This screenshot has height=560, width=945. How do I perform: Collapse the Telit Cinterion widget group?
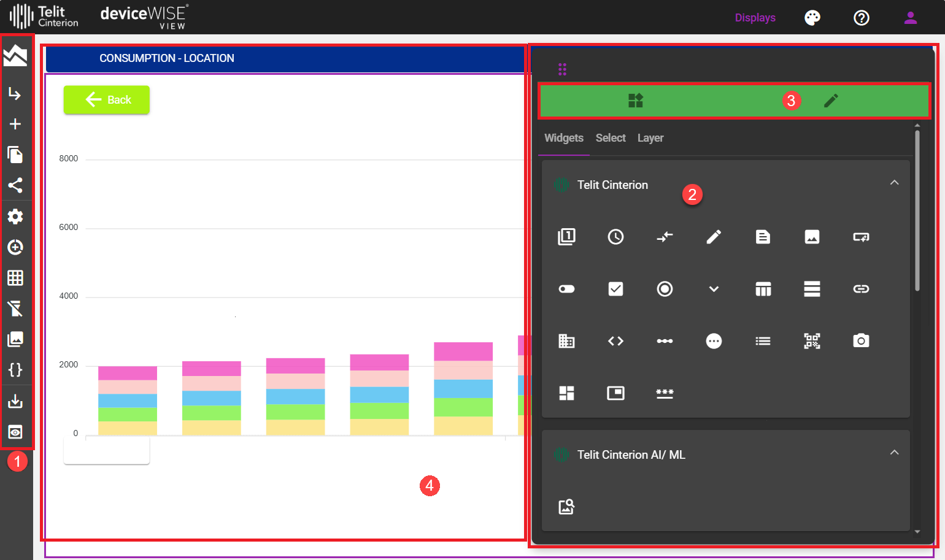pyautogui.click(x=894, y=183)
